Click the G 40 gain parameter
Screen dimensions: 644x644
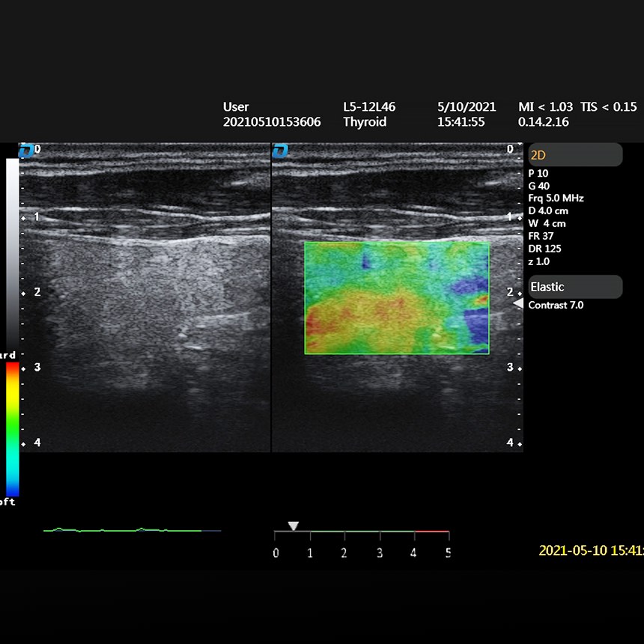click(x=539, y=186)
